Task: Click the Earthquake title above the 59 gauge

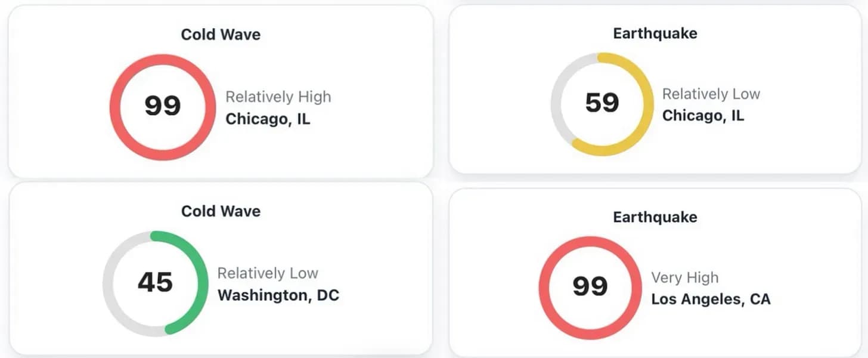Action: pyautogui.click(x=655, y=33)
